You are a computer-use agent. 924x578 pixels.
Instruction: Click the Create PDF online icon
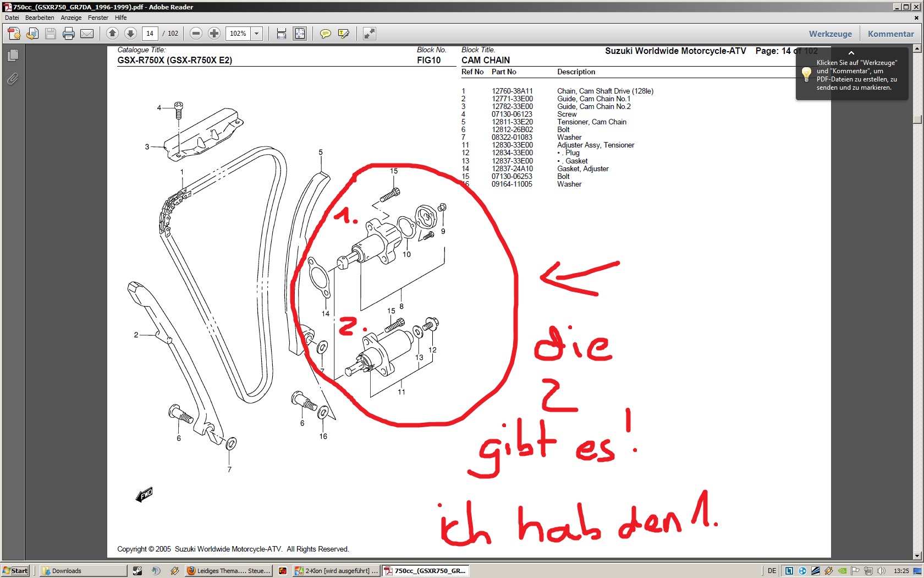coord(14,34)
